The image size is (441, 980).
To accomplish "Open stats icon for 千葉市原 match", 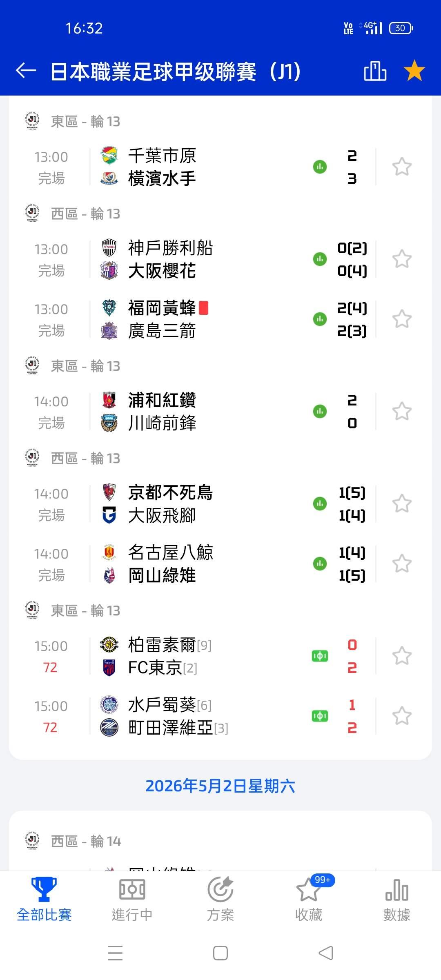I will click(320, 167).
